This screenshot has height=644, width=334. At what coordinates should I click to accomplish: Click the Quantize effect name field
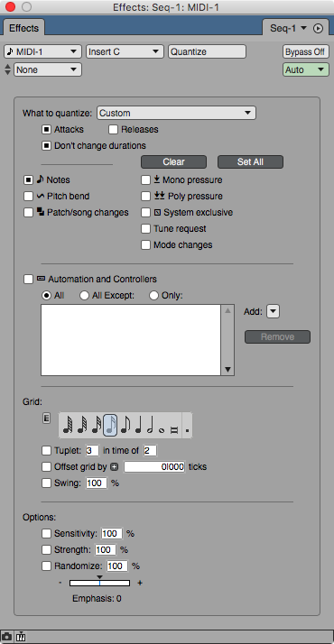[207, 51]
